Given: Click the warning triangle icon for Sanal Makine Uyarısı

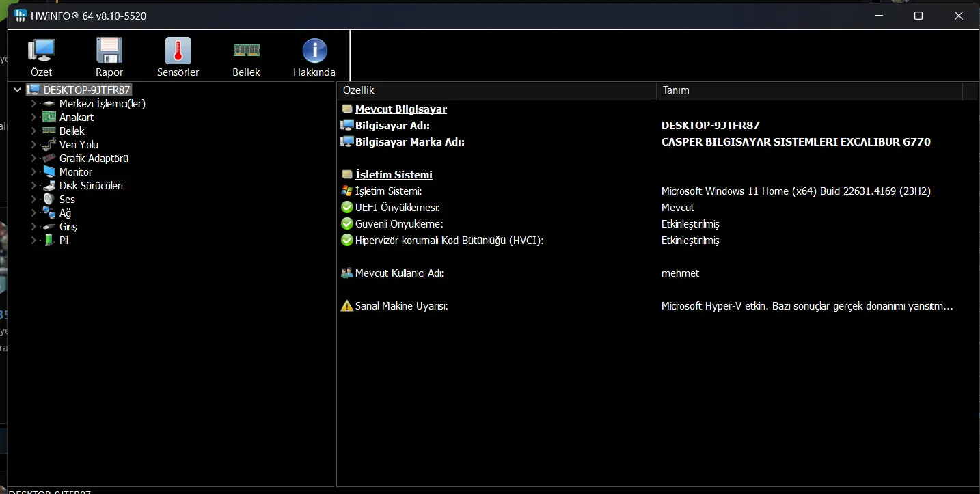Looking at the screenshot, I should click(x=347, y=306).
